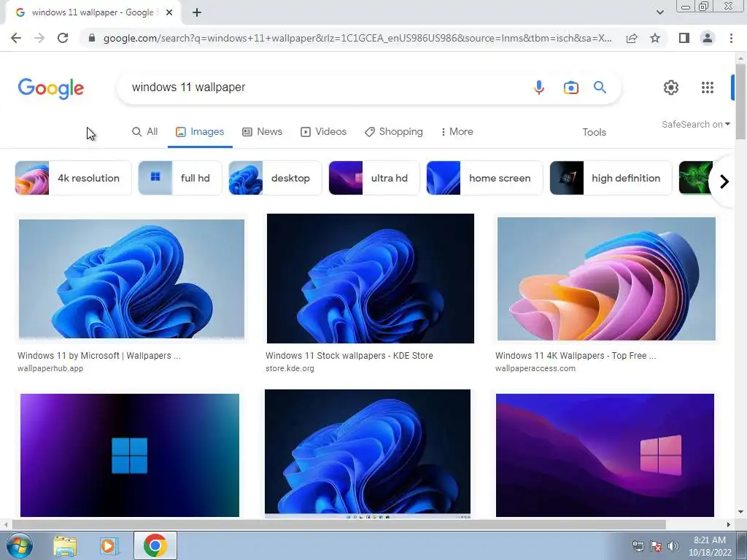
Task: Filter by ultra hd chip
Action: pyautogui.click(x=374, y=178)
